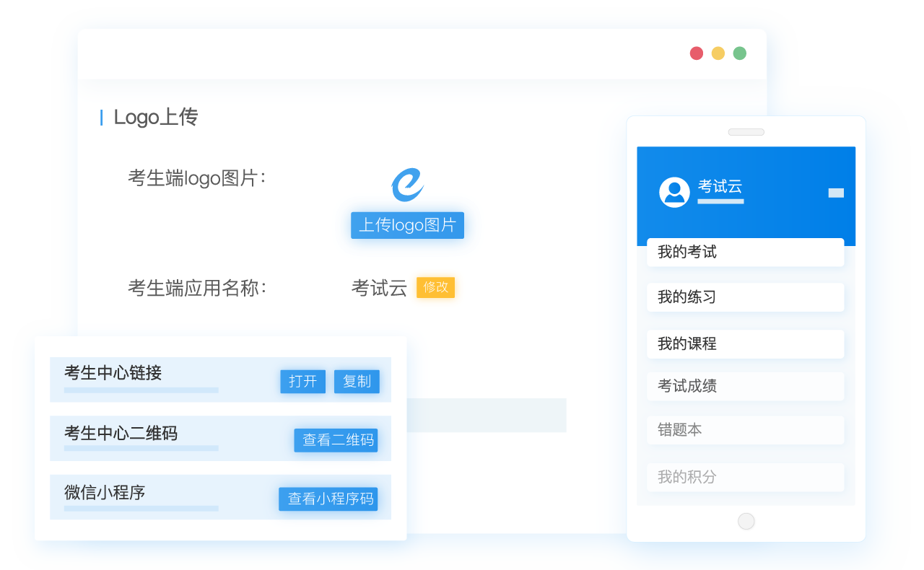Image resolution: width=924 pixels, height=570 pixels.
Task: Click 查看小程序码 button
Action: pyautogui.click(x=328, y=499)
